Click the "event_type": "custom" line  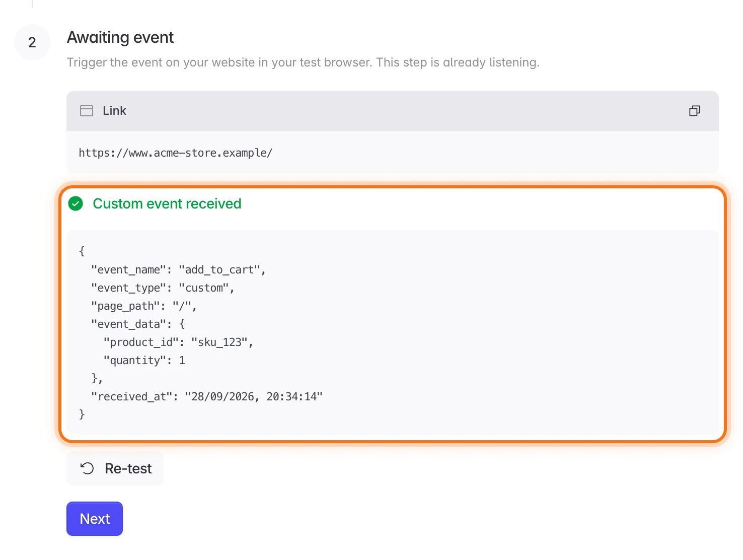pyautogui.click(x=163, y=288)
